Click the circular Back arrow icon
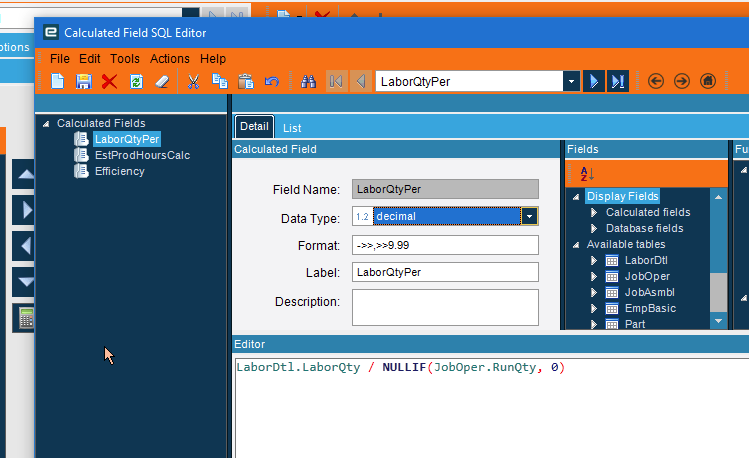Viewport: 749px width, 458px height. (x=656, y=82)
